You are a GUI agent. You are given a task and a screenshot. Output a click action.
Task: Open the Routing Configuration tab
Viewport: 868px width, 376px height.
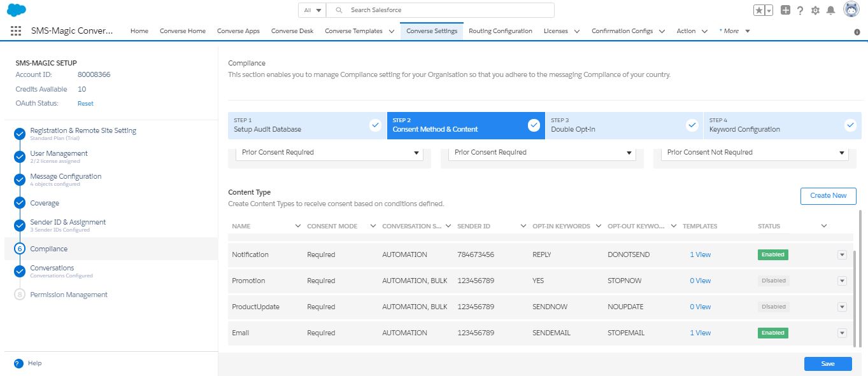click(x=501, y=31)
